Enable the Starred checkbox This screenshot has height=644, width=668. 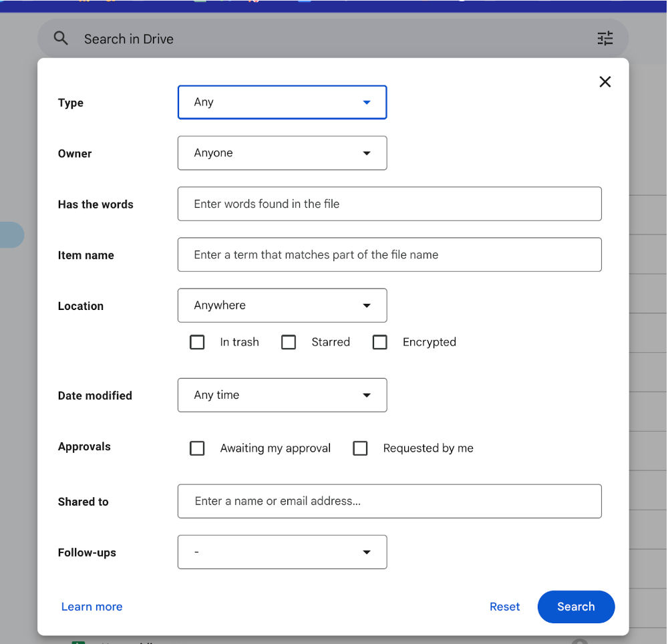click(x=289, y=342)
